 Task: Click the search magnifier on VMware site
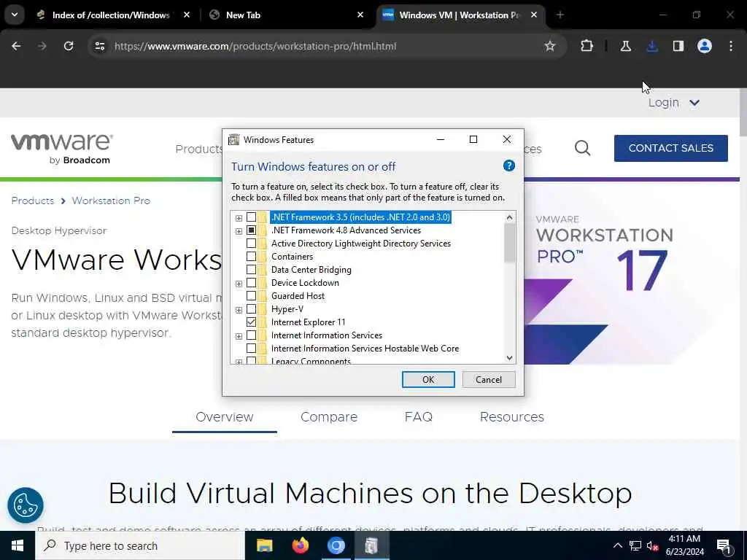[582, 148]
